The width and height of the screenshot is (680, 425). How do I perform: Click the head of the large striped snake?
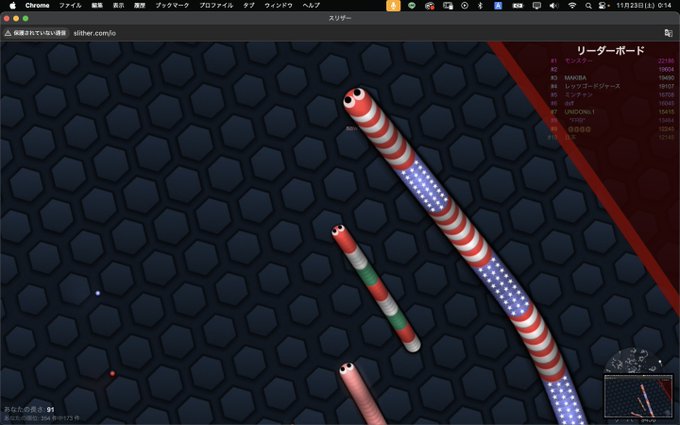tap(358, 100)
